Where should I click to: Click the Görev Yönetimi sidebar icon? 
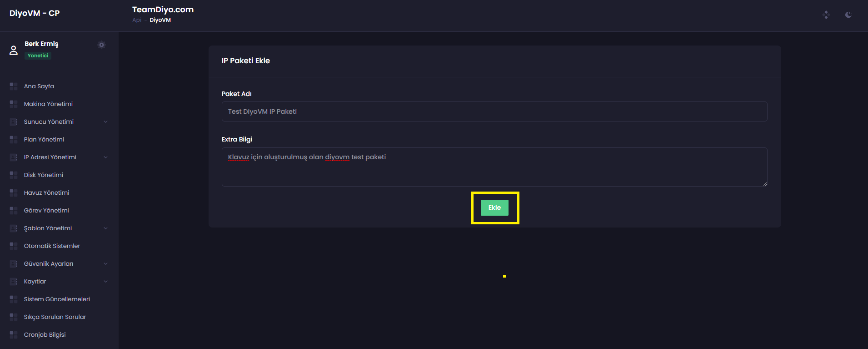point(14,210)
